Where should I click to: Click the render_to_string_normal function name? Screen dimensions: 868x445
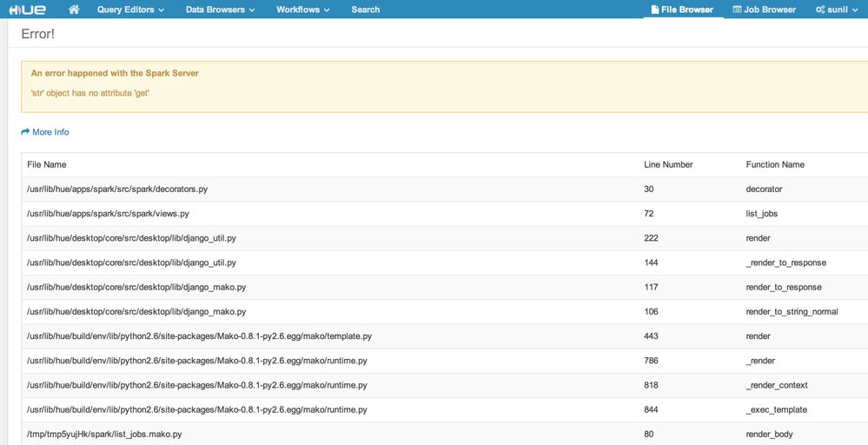point(792,312)
